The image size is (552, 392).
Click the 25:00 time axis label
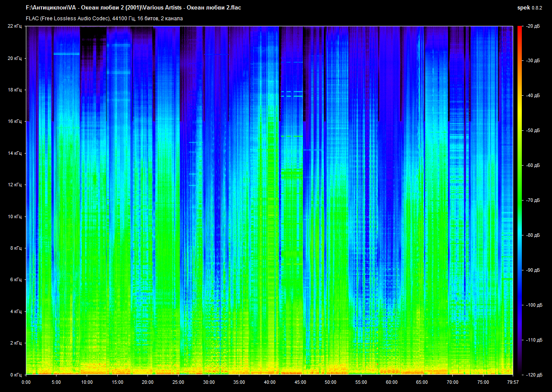pyautogui.click(x=178, y=382)
